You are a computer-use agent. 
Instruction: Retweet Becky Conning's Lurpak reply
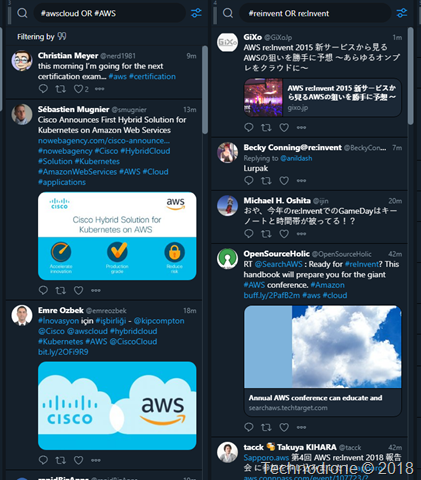(266, 181)
